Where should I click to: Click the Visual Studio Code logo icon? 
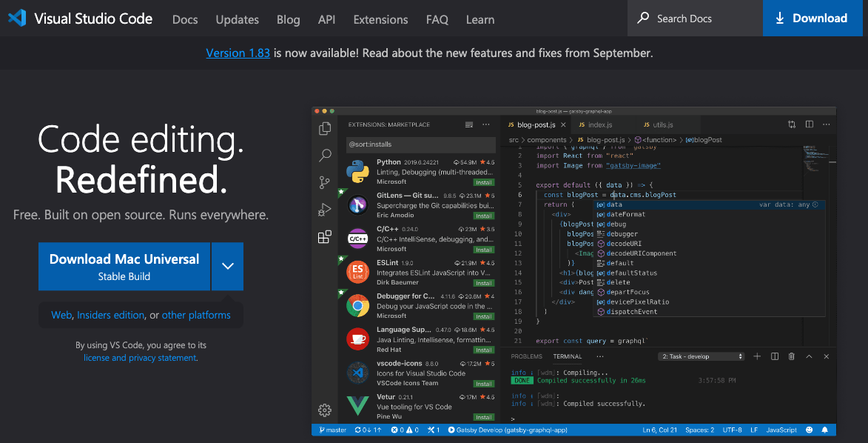click(x=17, y=19)
